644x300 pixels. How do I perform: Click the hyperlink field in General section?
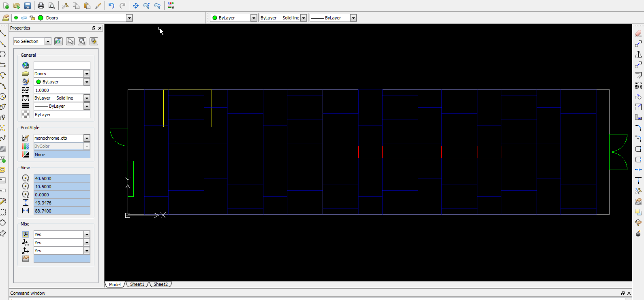[62, 66]
